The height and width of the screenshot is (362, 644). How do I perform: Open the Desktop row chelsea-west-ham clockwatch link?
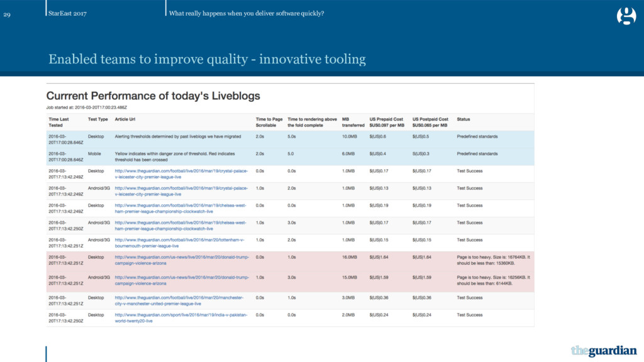tap(180, 209)
